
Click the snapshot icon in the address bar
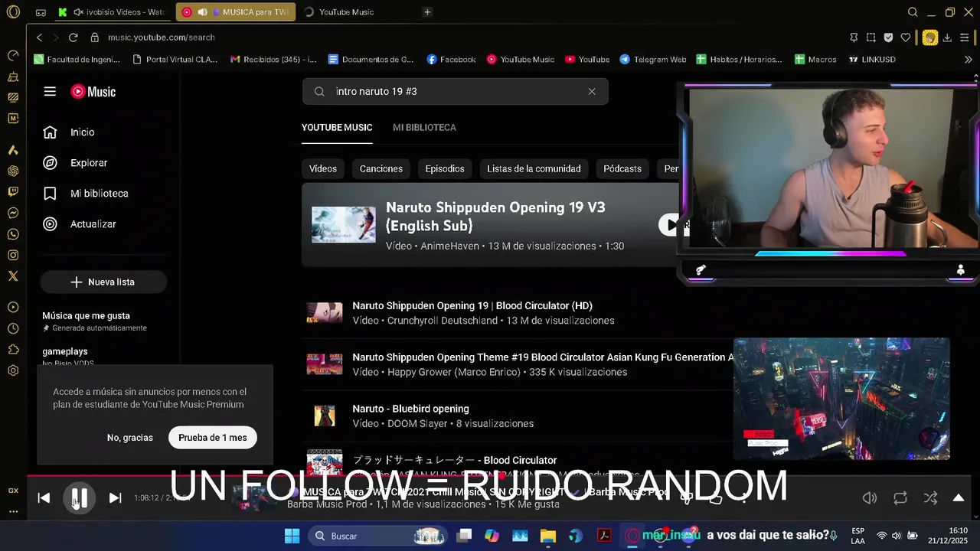[x=871, y=37]
